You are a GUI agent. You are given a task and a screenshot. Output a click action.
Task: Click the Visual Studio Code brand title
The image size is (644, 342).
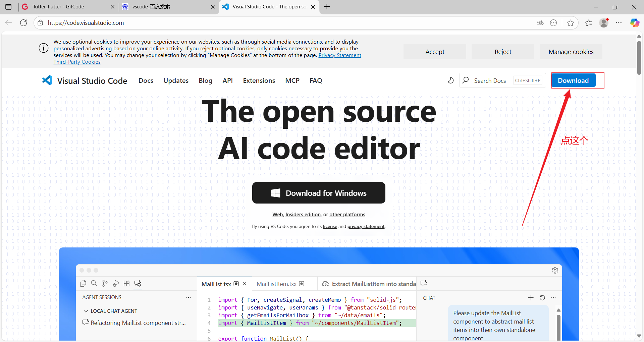[x=92, y=81]
